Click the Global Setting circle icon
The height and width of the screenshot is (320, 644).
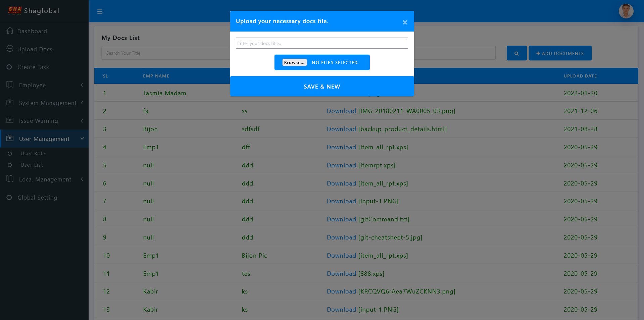pyautogui.click(x=9, y=198)
